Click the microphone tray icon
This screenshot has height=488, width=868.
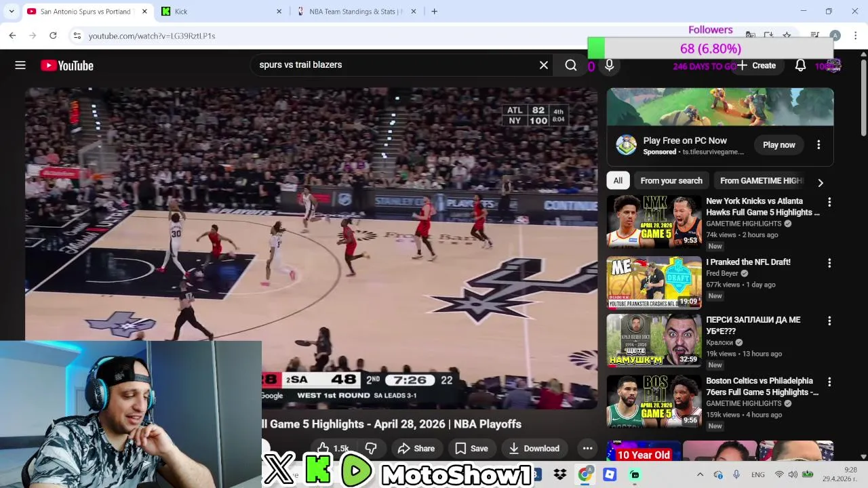coord(736,474)
